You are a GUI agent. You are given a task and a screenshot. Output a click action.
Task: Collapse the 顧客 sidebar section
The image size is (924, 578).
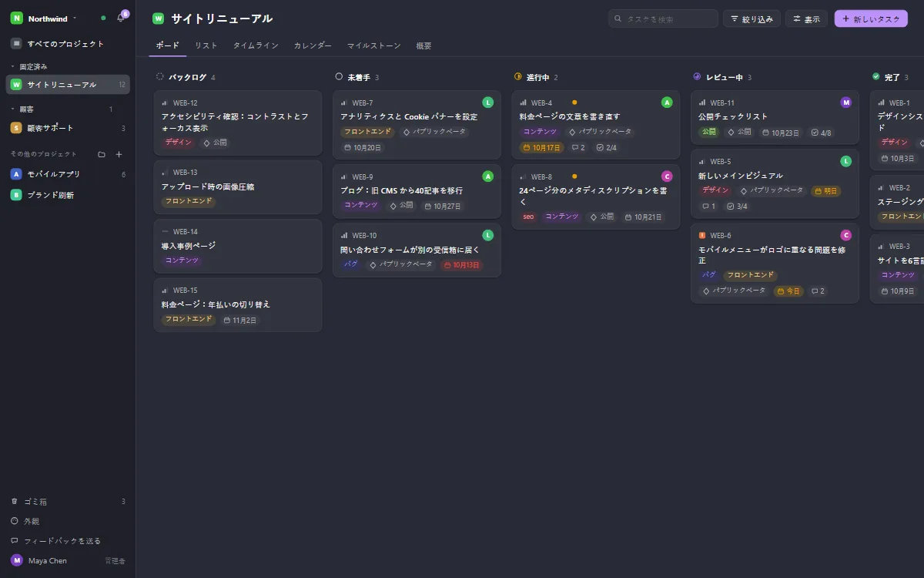pyautogui.click(x=22, y=109)
